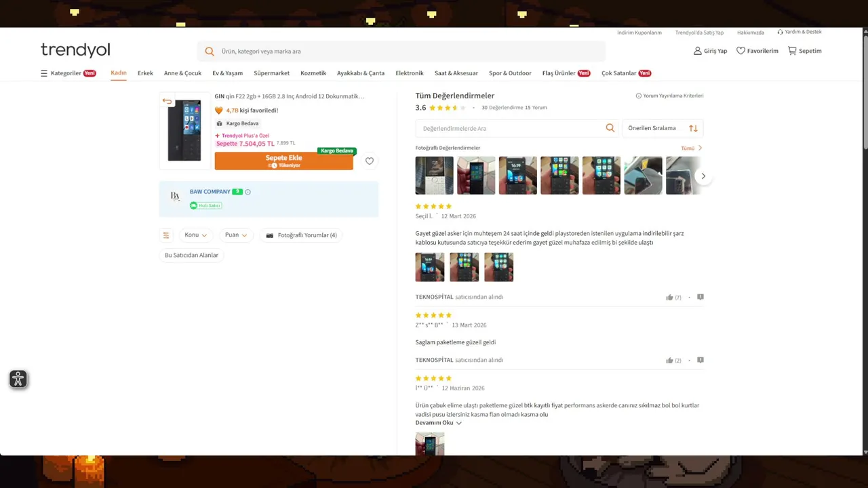Open Yardım & Destek headset link
The height and width of the screenshot is (488, 868).
(800, 32)
